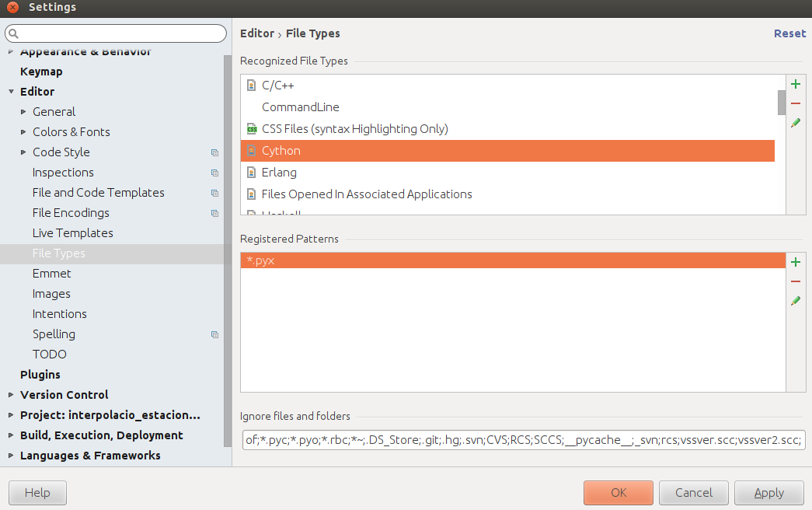Select the *.pyx registered pattern

513,260
